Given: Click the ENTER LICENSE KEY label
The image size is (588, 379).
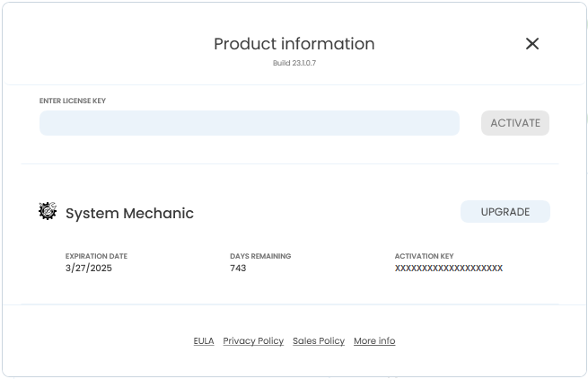Looking at the screenshot, I should point(73,101).
